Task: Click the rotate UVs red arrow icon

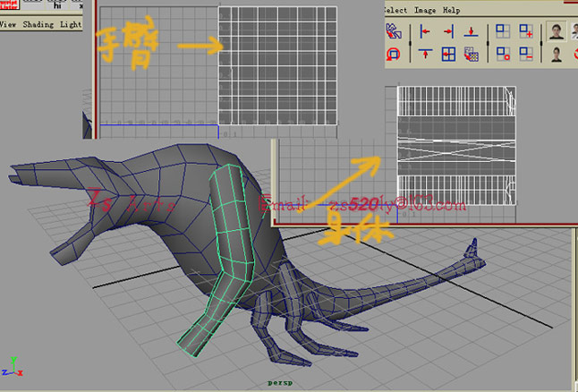Action: click(x=393, y=54)
